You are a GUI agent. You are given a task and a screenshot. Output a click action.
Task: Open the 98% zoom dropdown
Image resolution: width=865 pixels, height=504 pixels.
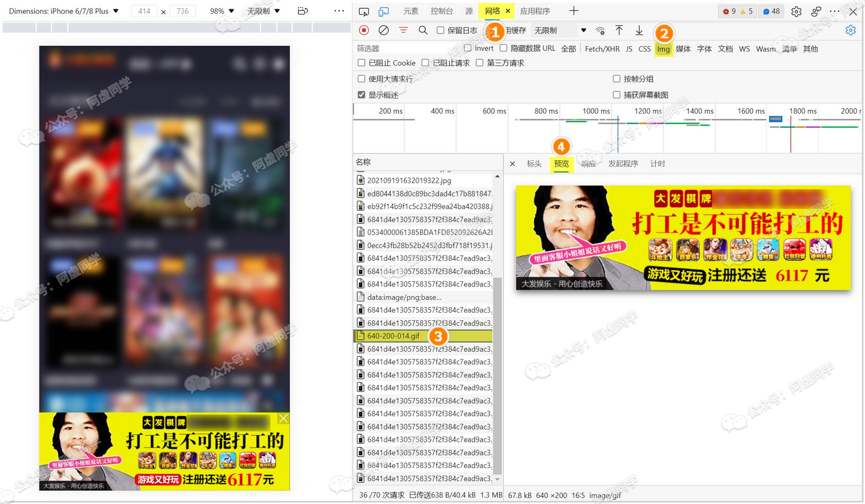point(222,11)
